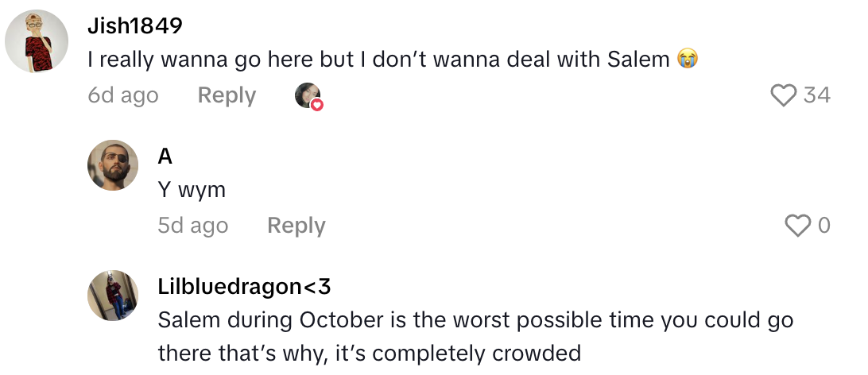Click Lilbluedragon<3's "Salem during October" comment line
Viewport: 868px width, 375px height.
pyautogui.click(x=475, y=320)
